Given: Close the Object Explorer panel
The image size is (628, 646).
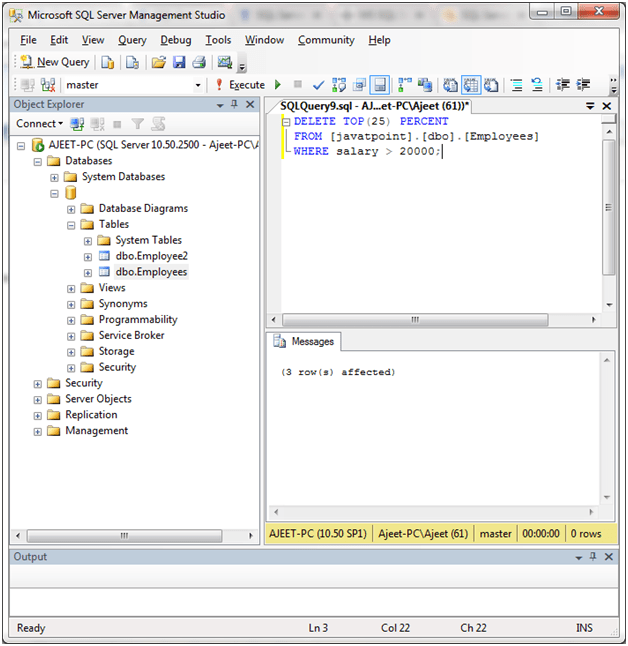Looking at the screenshot, I should 250,104.
